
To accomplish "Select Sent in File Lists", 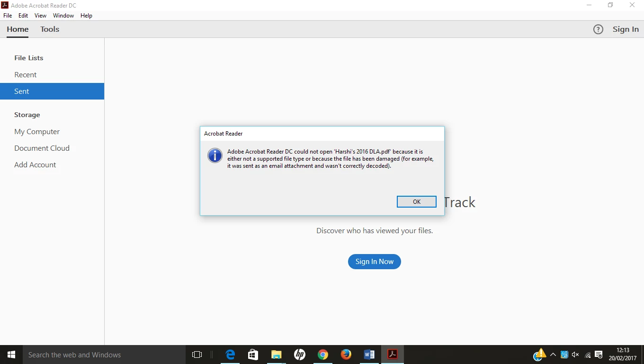I will [52, 91].
